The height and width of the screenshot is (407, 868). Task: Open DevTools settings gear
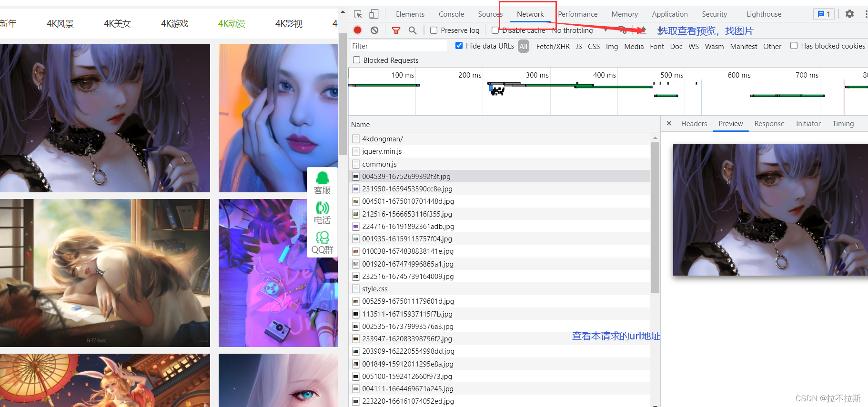[849, 14]
